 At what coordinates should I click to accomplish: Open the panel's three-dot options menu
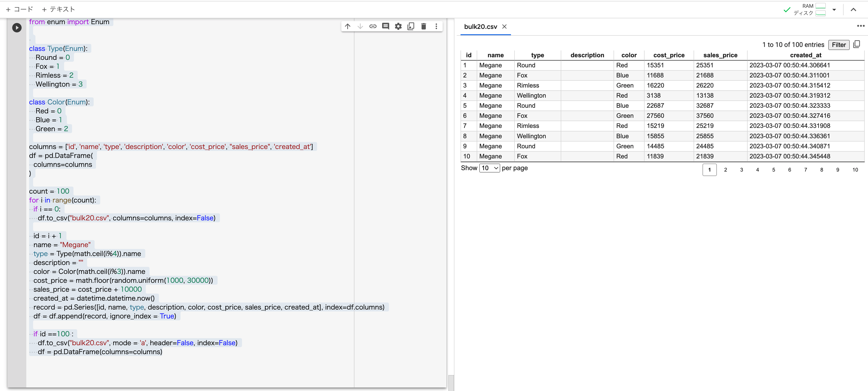860,26
